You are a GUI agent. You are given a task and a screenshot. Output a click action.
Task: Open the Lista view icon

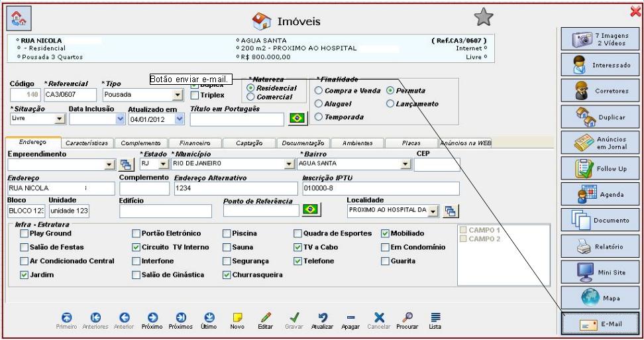point(435,317)
